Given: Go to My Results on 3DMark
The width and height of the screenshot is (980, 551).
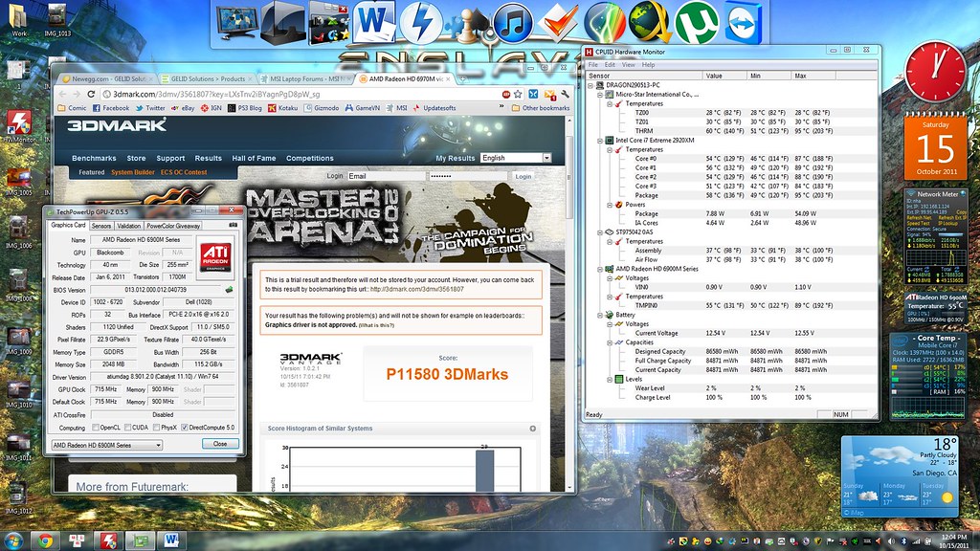Looking at the screenshot, I should pos(455,158).
